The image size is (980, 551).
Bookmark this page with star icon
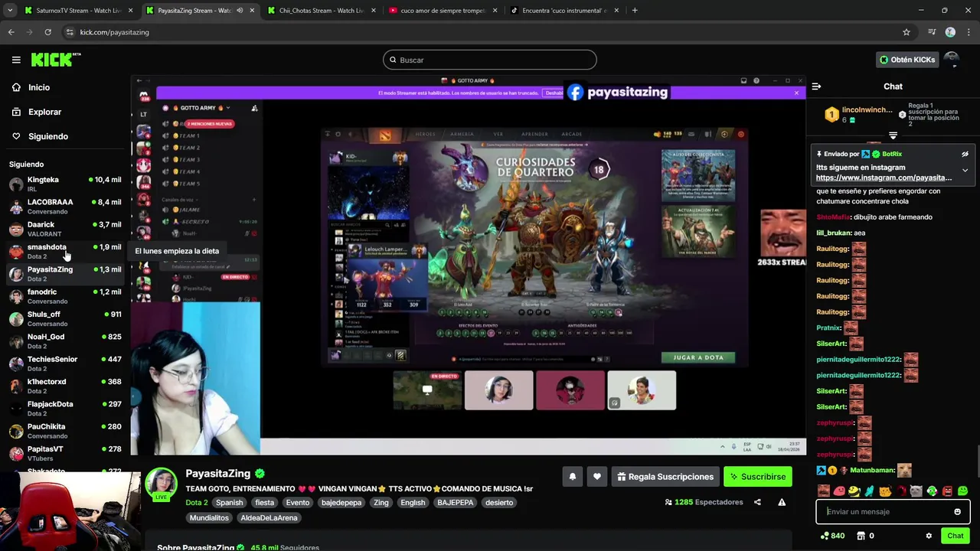(x=906, y=32)
